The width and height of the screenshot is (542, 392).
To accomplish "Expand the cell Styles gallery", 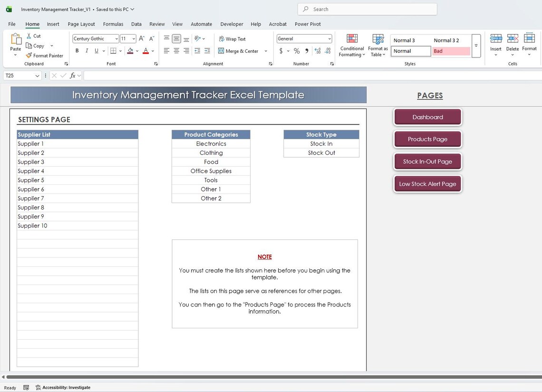I will (476, 46).
